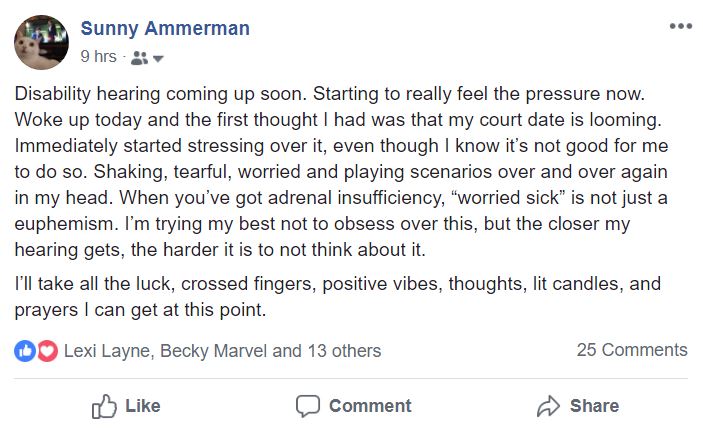
Task: Show the "13 others" who reacted
Action: click(343, 351)
